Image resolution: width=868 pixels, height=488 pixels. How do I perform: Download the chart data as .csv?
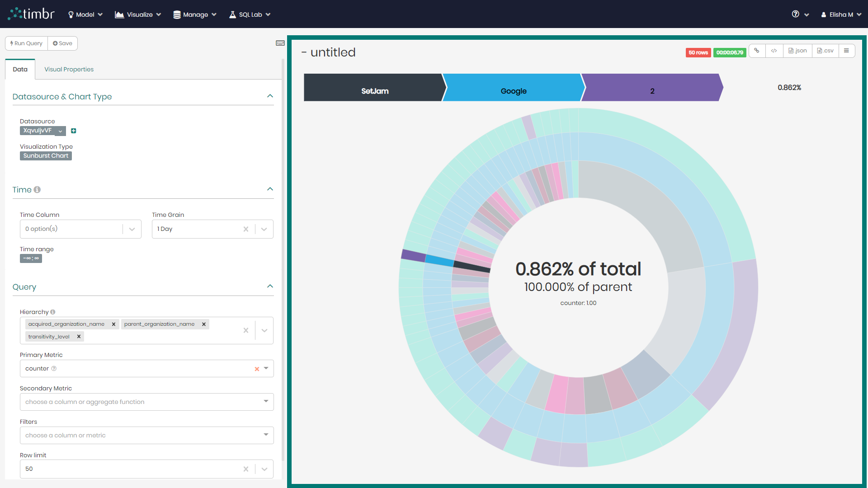pyautogui.click(x=825, y=51)
